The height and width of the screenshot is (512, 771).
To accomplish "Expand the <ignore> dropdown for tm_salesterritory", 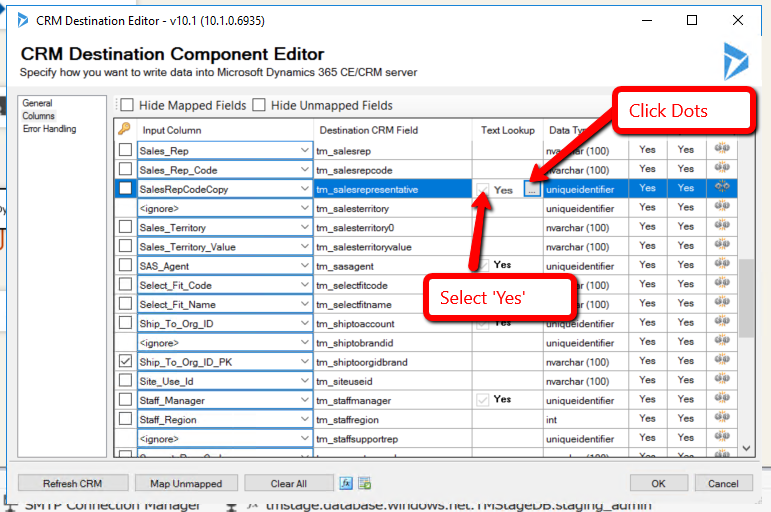I will pyautogui.click(x=304, y=208).
